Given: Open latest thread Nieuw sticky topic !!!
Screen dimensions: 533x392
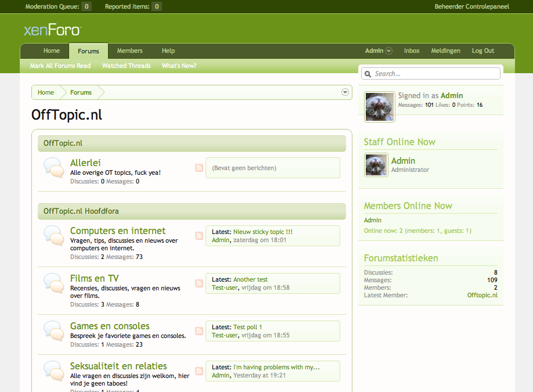Looking at the screenshot, I should [x=263, y=232].
